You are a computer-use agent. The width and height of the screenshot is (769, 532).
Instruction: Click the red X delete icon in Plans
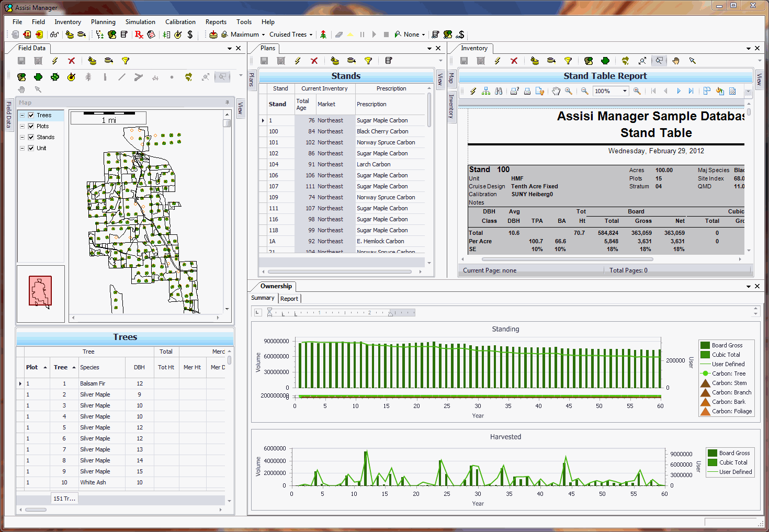pos(314,61)
